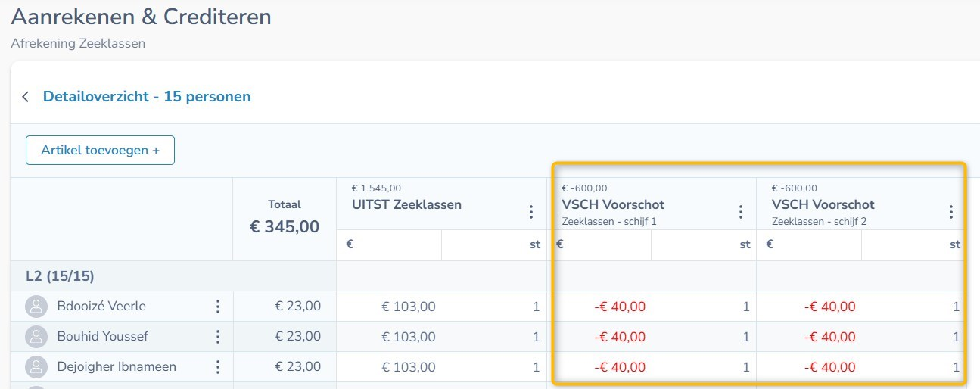The image size is (980, 389).
Task: Open three-dot menu for VSCH Voorschot schijf 1
Action: 741,212
